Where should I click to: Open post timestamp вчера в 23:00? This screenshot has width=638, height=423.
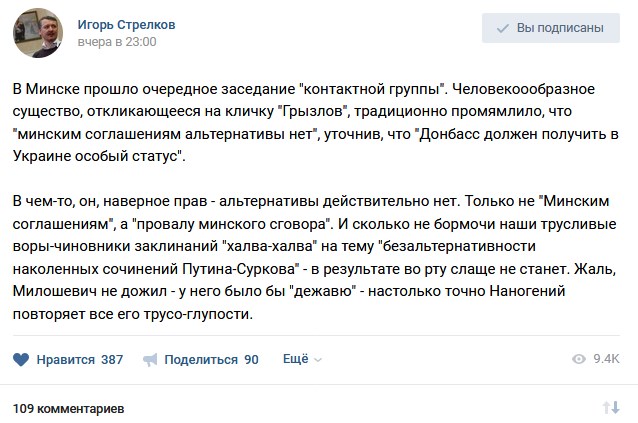[117, 41]
